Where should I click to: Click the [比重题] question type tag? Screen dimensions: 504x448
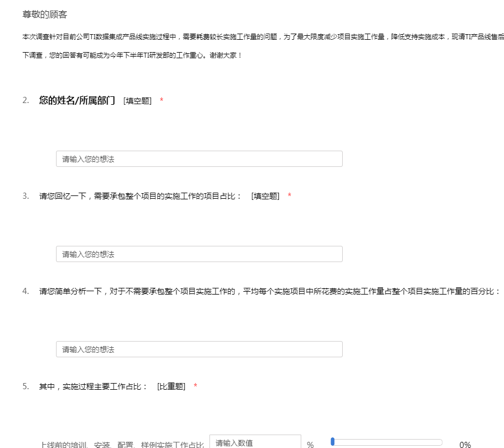(171, 386)
